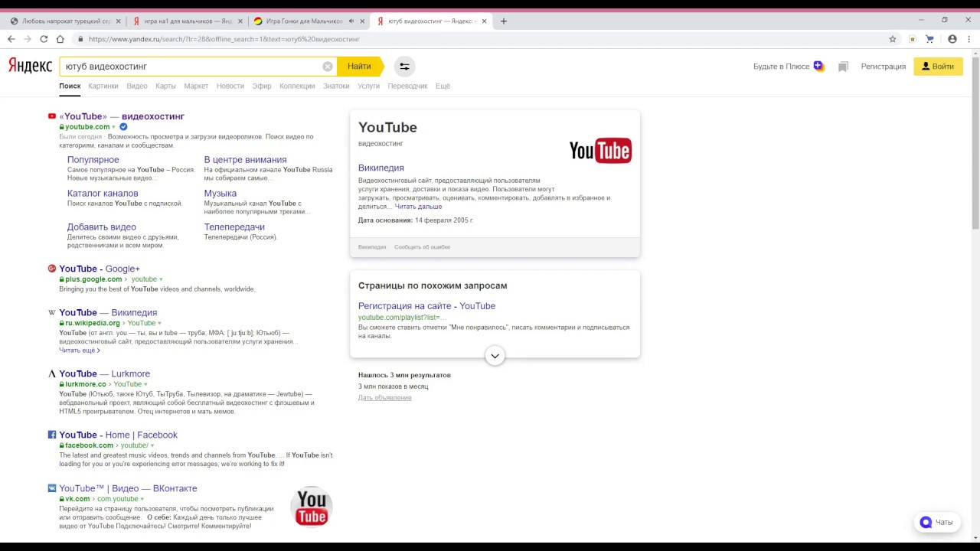The height and width of the screenshot is (551, 980).
Task: Click the browser address bar URL
Action: click(x=224, y=39)
